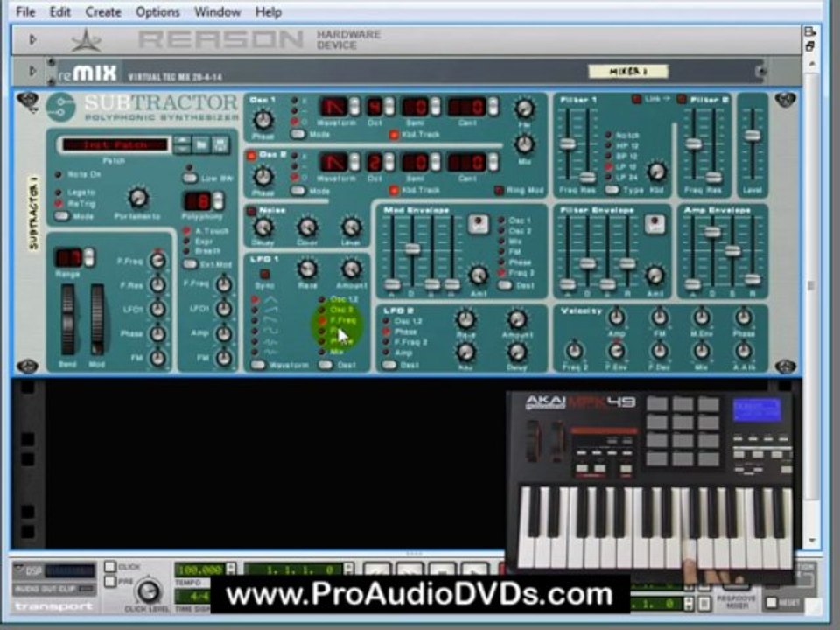The width and height of the screenshot is (840, 630).
Task: Expand the Reason Hardware Device panel
Action: click(32, 39)
